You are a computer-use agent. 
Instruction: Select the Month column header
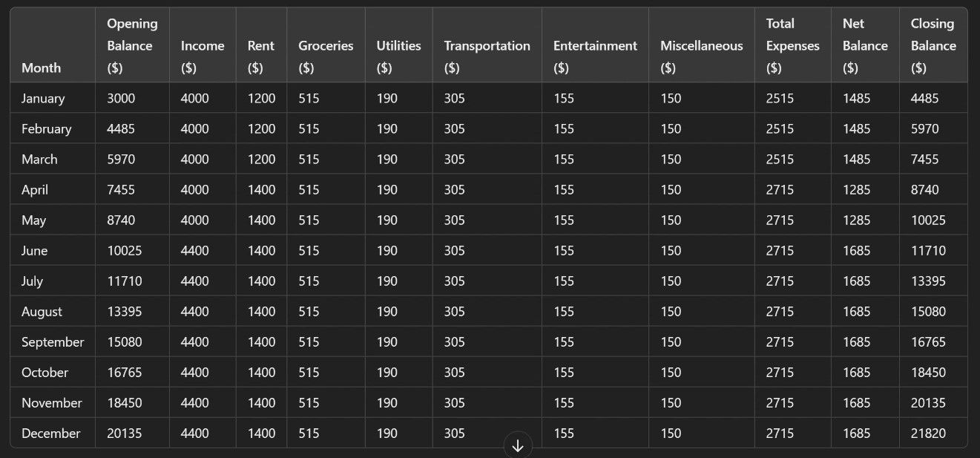click(42, 68)
